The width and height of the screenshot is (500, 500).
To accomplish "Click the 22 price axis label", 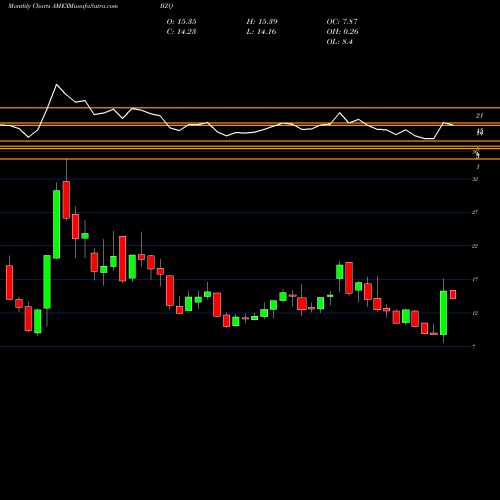I will [x=475, y=246].
